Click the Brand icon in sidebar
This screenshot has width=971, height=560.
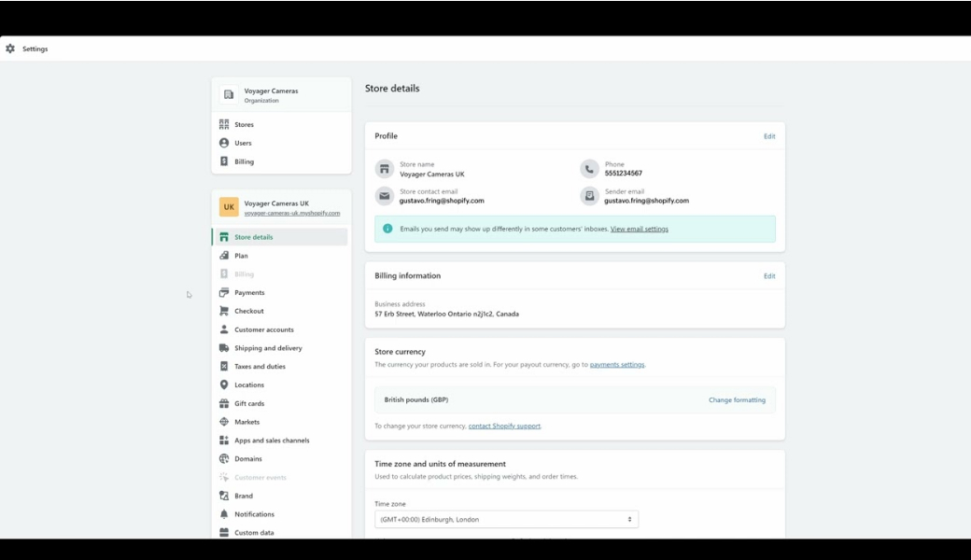tap(224, 496)
